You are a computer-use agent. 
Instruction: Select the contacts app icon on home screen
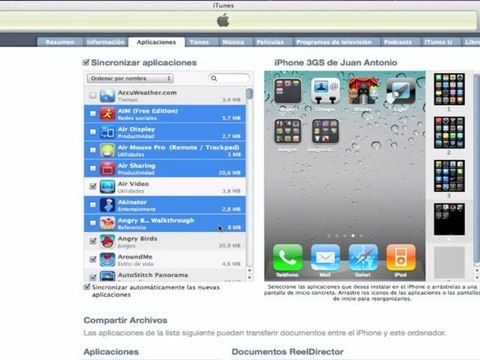325,91
